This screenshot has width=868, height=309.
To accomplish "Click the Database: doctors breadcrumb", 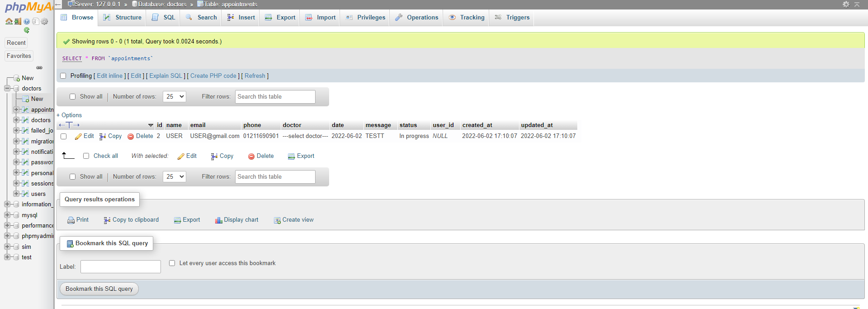I will coord(162,4).
